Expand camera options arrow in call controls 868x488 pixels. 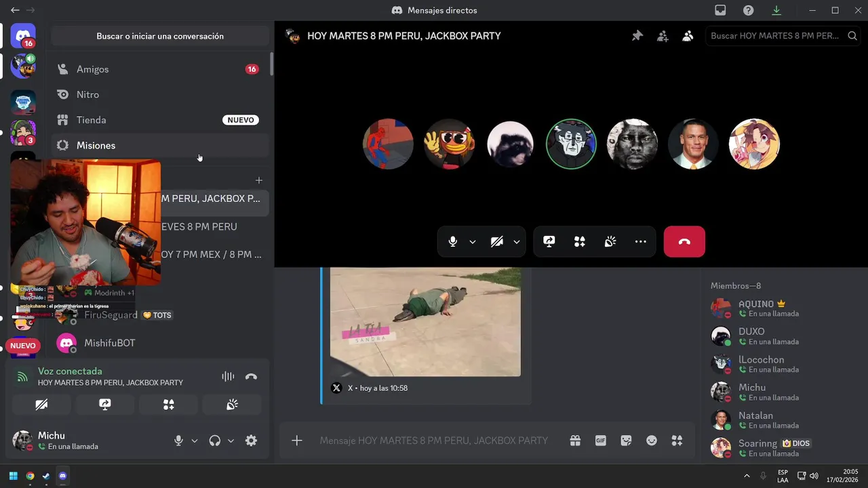517,241
